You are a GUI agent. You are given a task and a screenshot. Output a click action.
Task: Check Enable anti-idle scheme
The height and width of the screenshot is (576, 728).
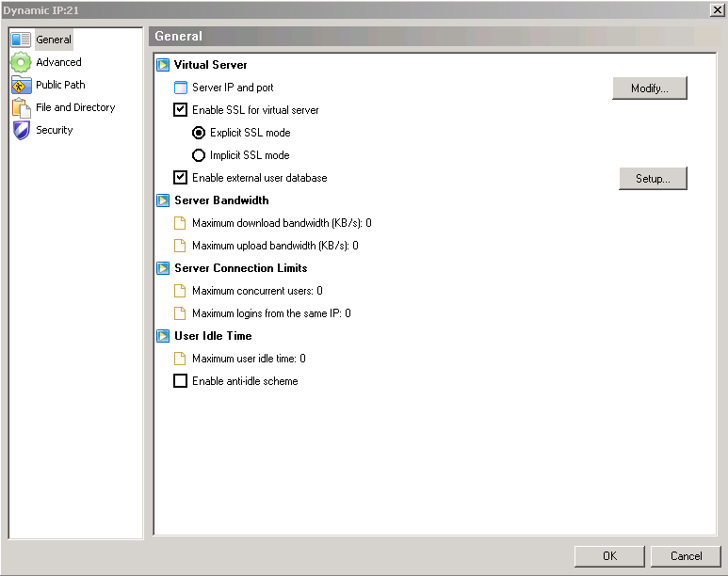pos(180,381)
